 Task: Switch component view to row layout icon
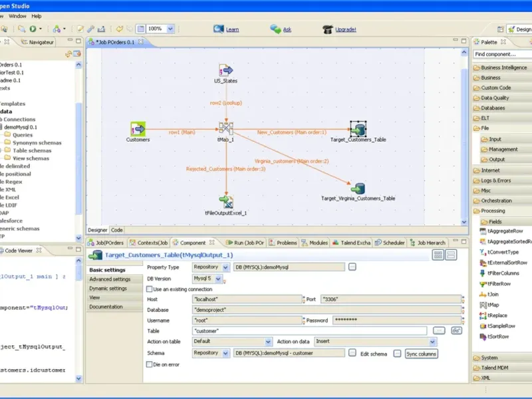point(451,255)
